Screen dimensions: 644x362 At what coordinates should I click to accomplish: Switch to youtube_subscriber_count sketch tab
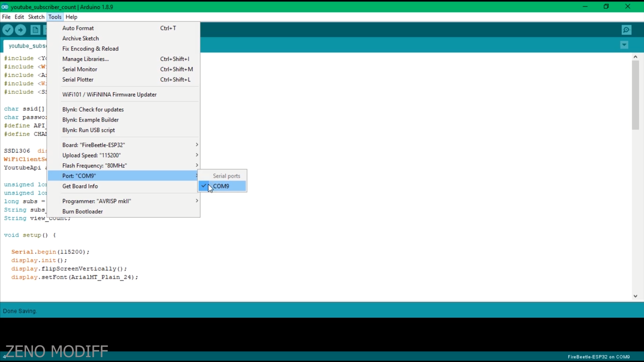(x=25, y=46)
